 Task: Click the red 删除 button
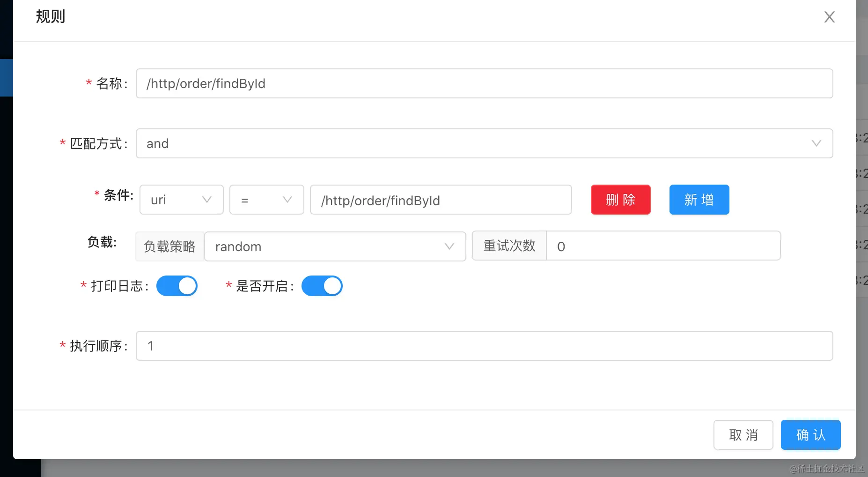click(620, 200)
